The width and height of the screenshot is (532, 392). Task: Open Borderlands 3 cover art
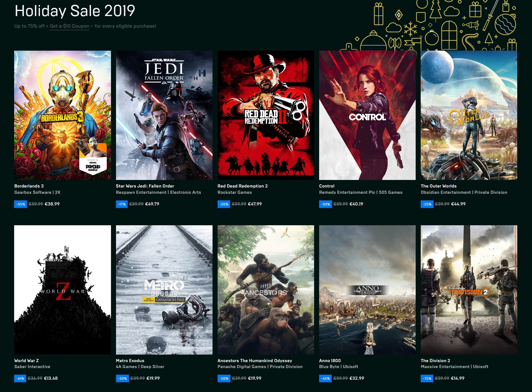pos(63,115)
